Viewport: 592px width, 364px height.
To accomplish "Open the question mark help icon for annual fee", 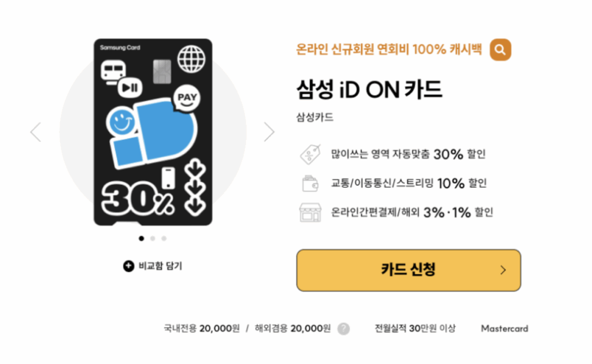I will coord(343,329).
